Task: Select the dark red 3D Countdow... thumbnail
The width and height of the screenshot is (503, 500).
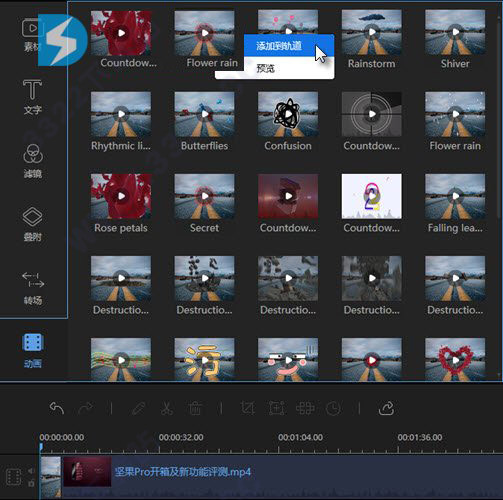Action: 288,196
